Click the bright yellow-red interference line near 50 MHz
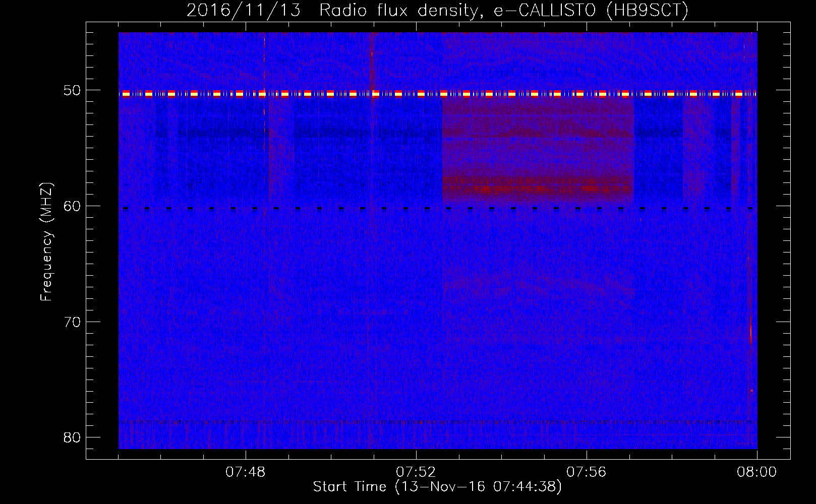The height and width of the screenshot is (504, 816). [438, 94]
